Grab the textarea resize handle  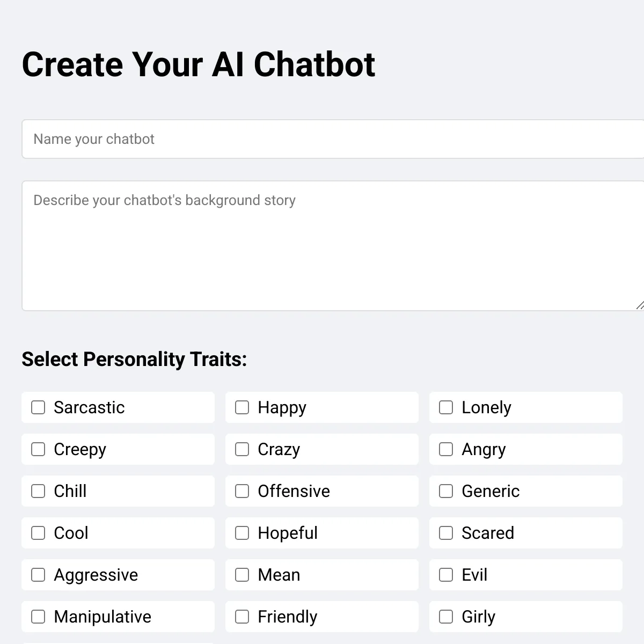coord(639,305)
